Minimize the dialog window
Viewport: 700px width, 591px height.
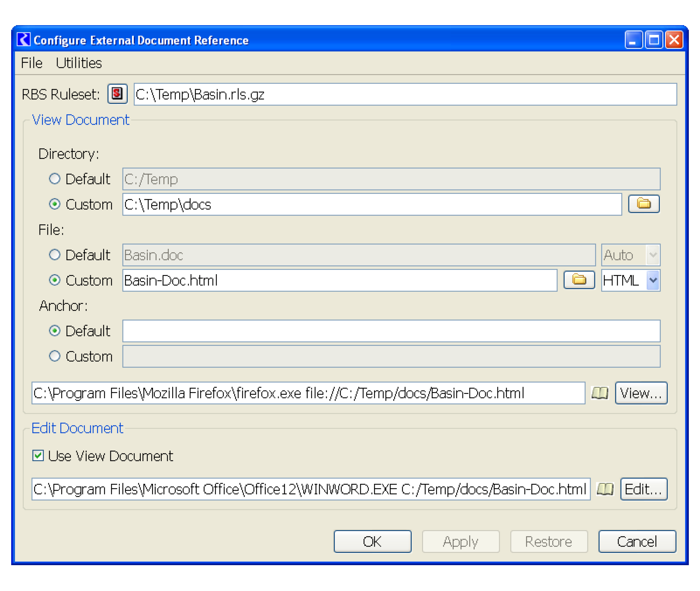click(x=633, y=40)
